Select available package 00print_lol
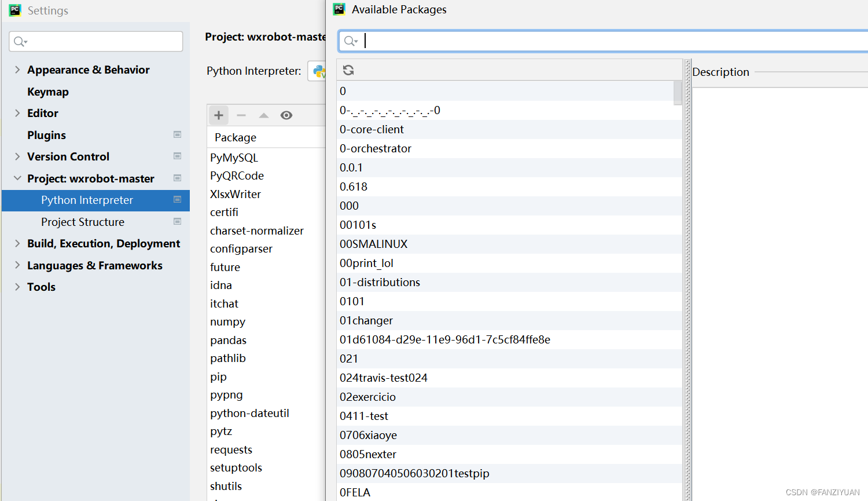 510,263
